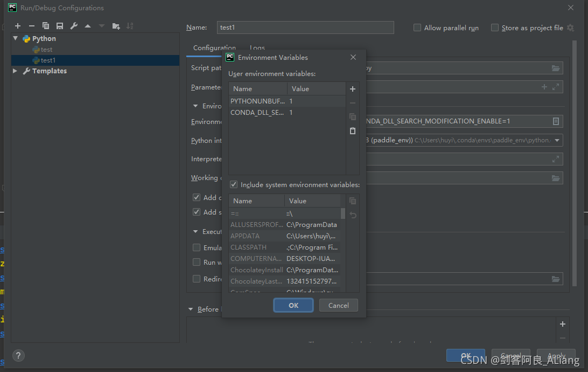Paste environment variables from clipboard

[x=353, y=130]
